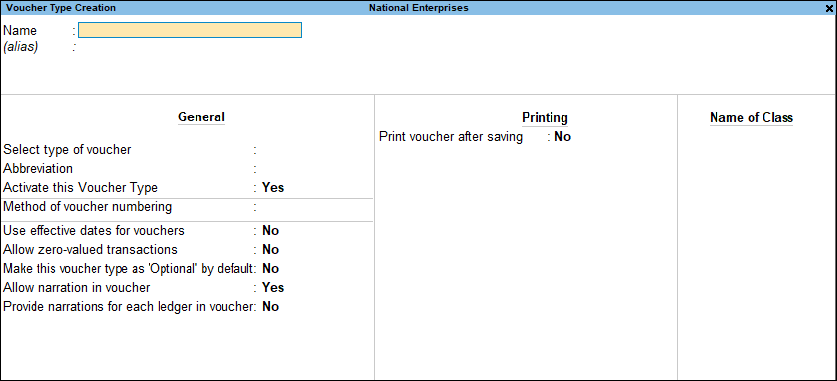Viewport: 837px width, 381px height.
Task: Toggle 'Allow narration in voucher' Yes value
Action: pos(273,288)
